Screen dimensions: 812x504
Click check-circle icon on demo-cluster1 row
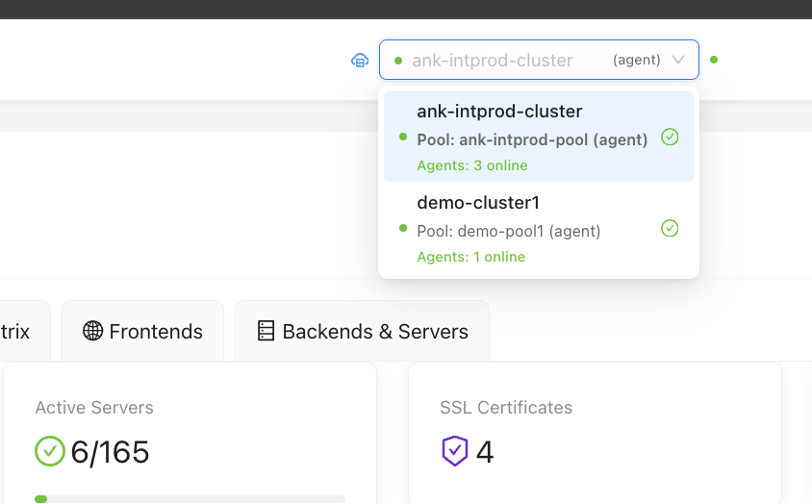670,228
